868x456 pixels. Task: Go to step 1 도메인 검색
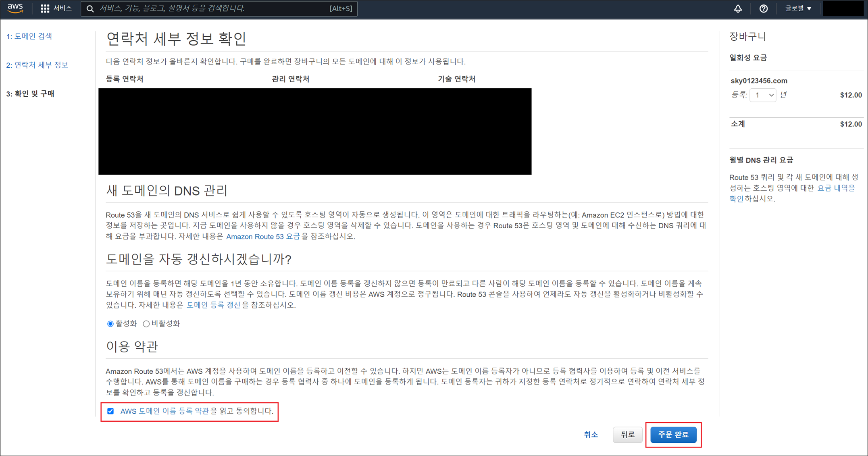tap(29, 36)
